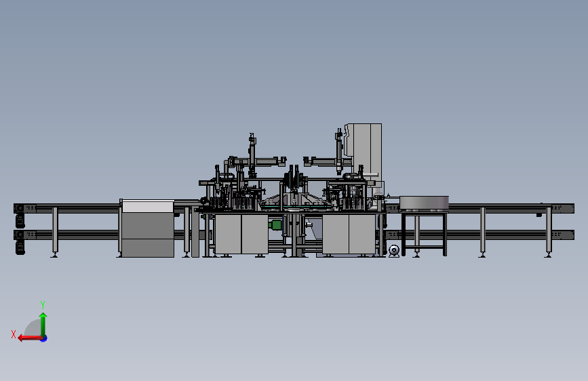
Task: Select the small blower wheel at the machine base
Action: tap(394, 250)
